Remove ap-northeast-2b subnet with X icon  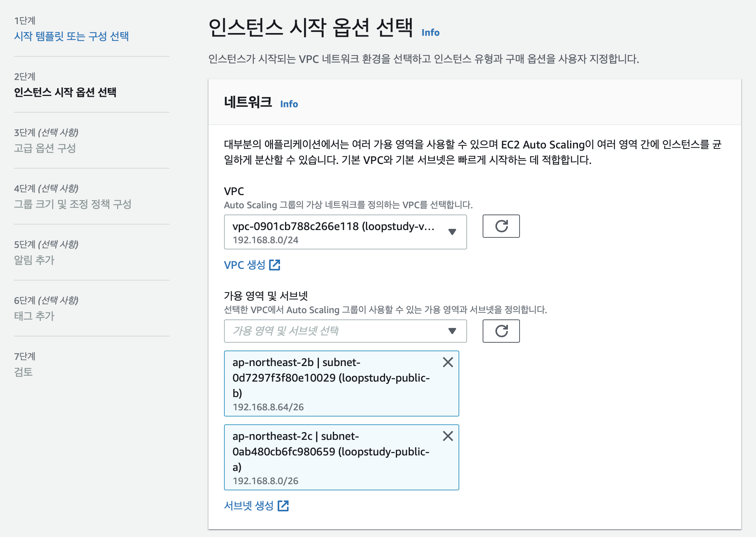pyautogui.click(x=448, y=362)
